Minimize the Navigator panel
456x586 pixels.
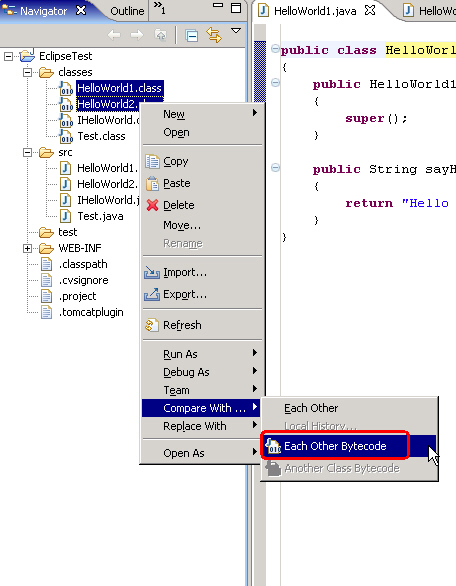(x=218, y=5)
